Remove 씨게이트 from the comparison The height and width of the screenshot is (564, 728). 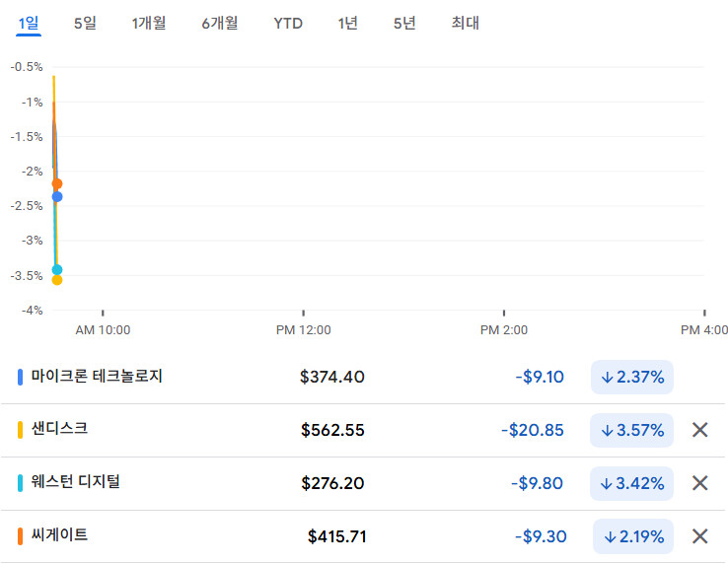(699, 536)
